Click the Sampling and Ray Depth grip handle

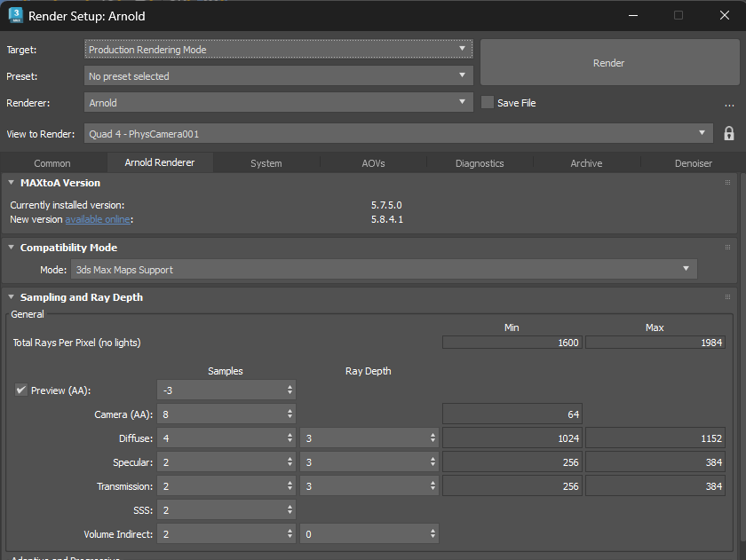(x=727, y=297)
